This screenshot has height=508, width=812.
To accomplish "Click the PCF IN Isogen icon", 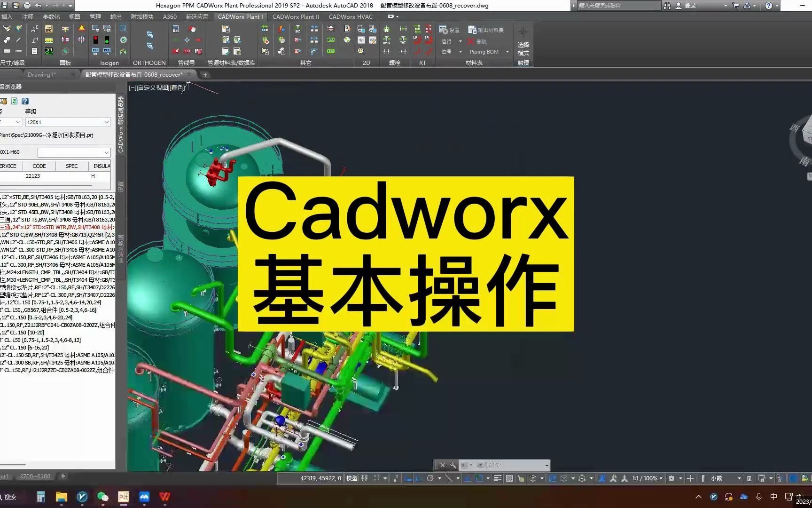I will 107,51.
